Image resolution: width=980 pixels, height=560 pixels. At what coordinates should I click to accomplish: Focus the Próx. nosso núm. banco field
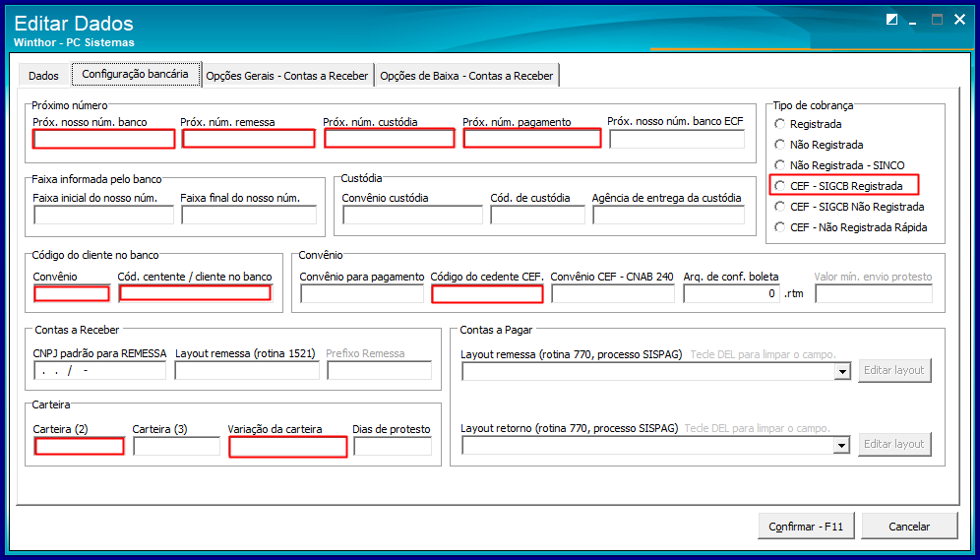coord(103,140)
